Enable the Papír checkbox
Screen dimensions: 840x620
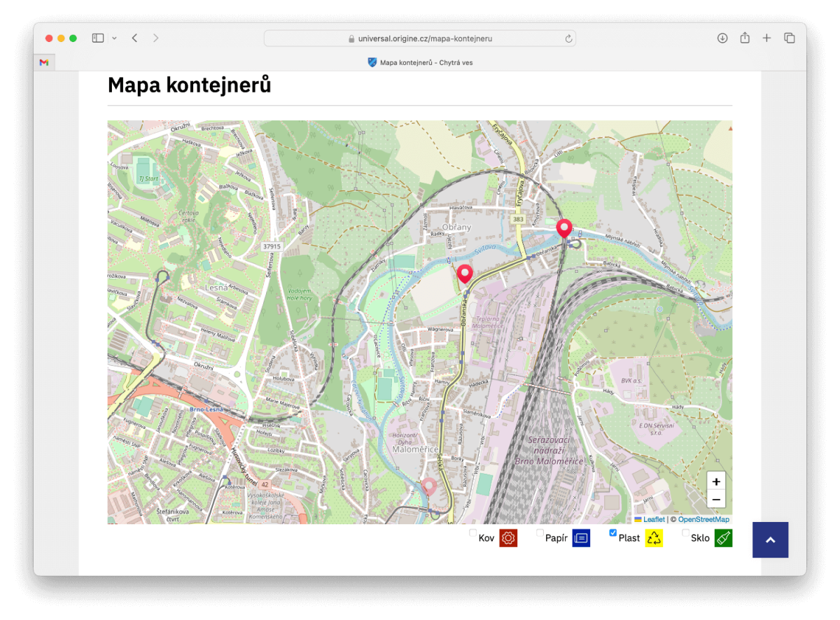tap(540, 533)
